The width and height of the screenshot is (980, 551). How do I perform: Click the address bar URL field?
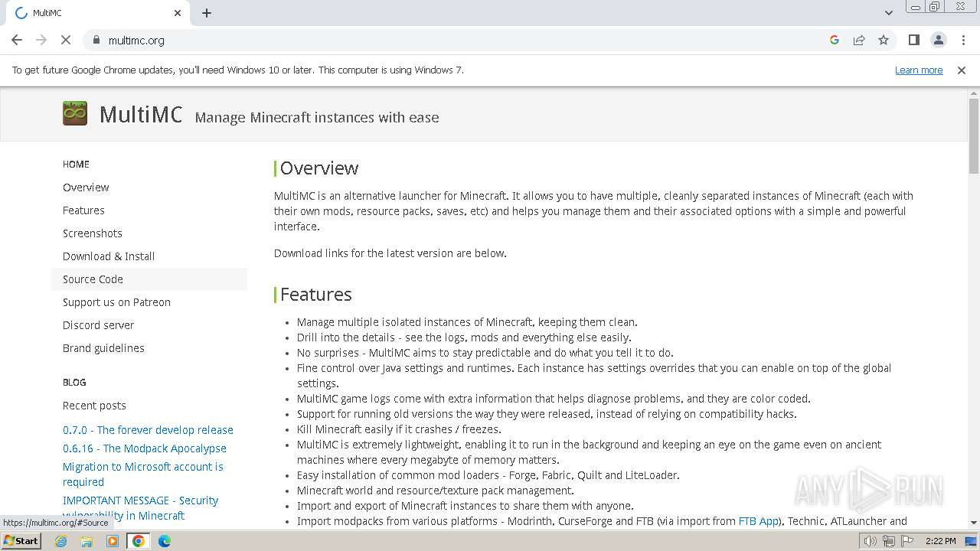[459, 40]
